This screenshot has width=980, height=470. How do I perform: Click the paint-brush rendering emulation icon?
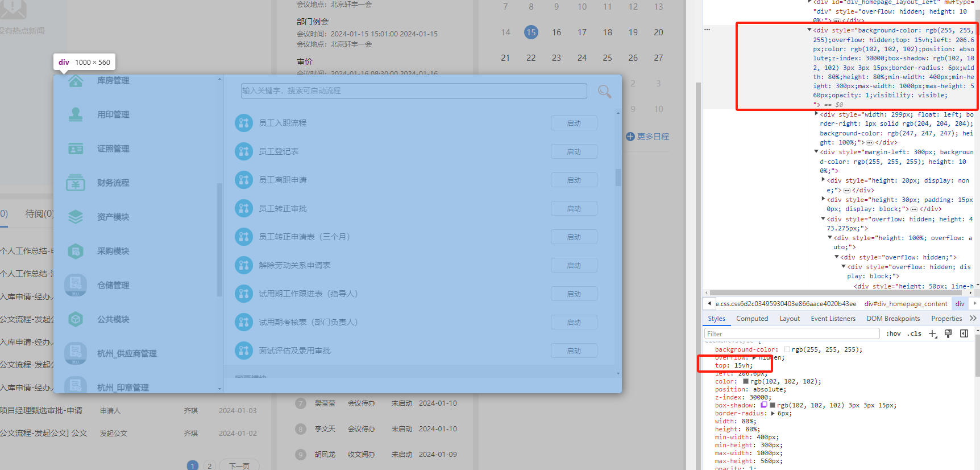(948, 334)
